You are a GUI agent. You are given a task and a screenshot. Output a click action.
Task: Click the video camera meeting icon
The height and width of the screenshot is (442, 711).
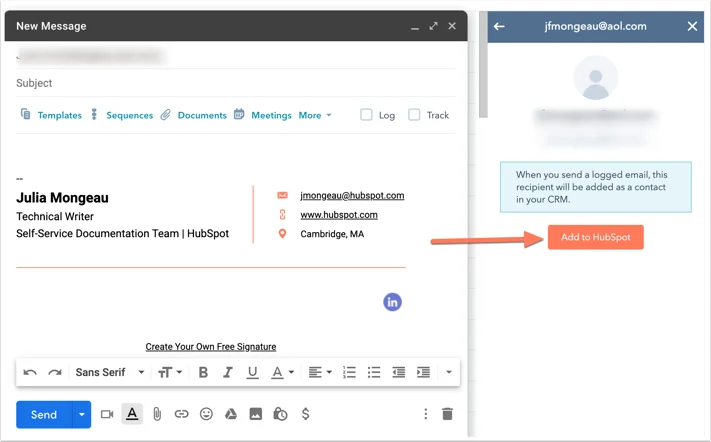[107, 414]
